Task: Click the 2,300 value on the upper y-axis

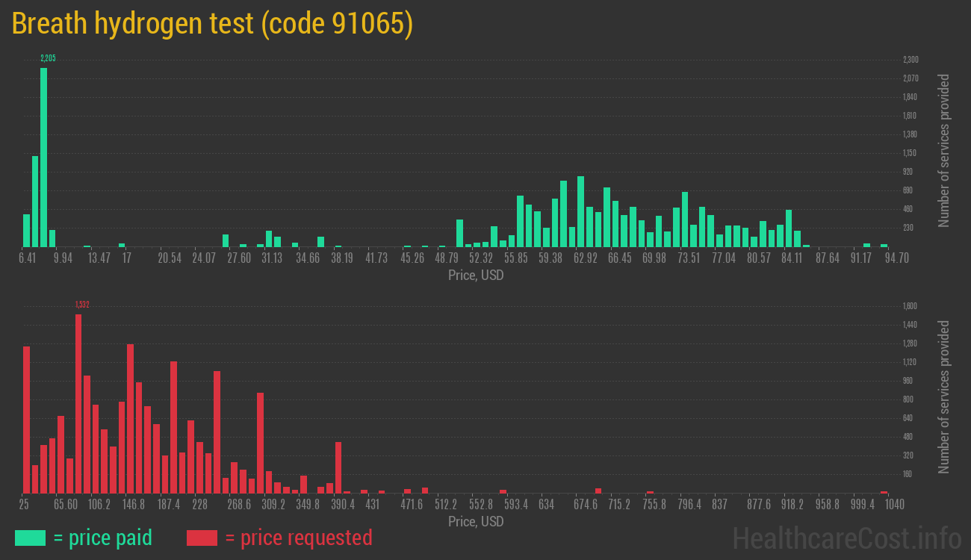Action: coord(910,60)
